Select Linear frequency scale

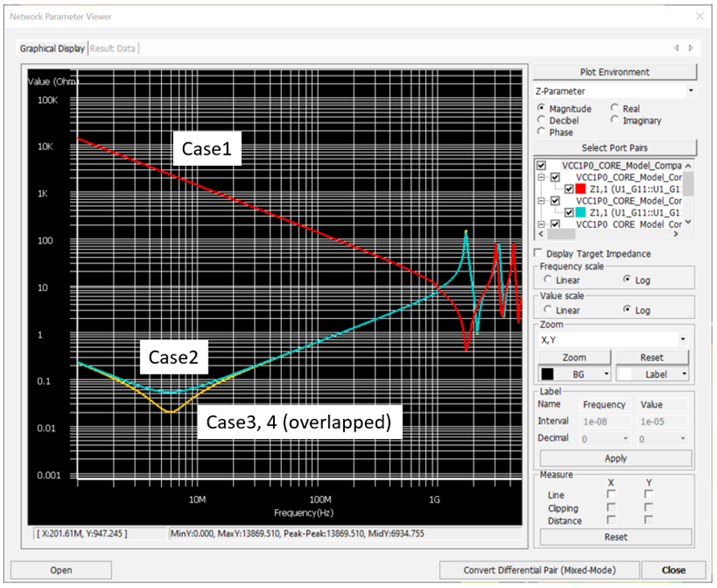(x=549, y=280)
